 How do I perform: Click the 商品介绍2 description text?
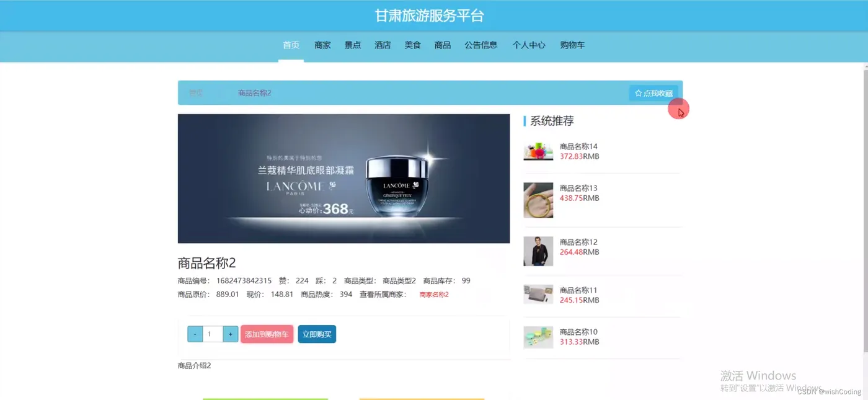(x=194, y=366)
